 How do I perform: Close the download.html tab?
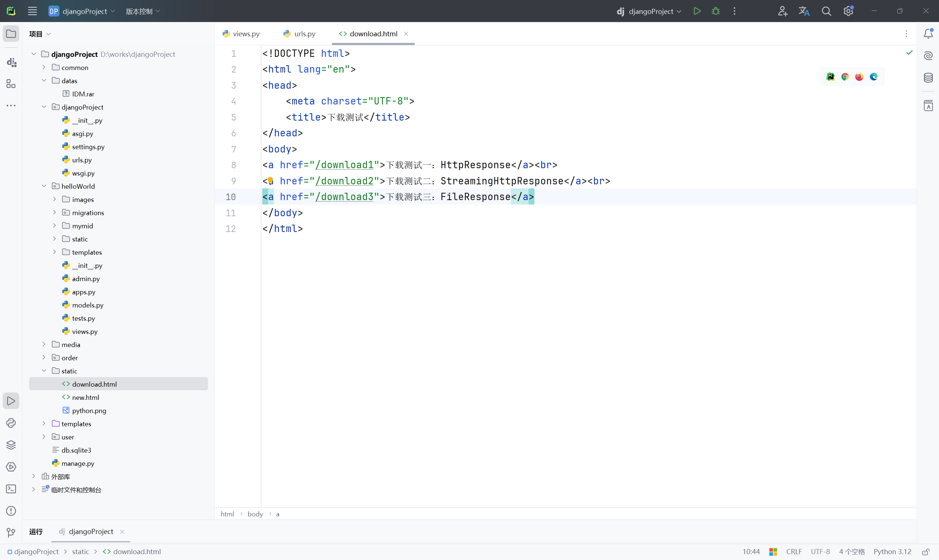click(406, 34)
